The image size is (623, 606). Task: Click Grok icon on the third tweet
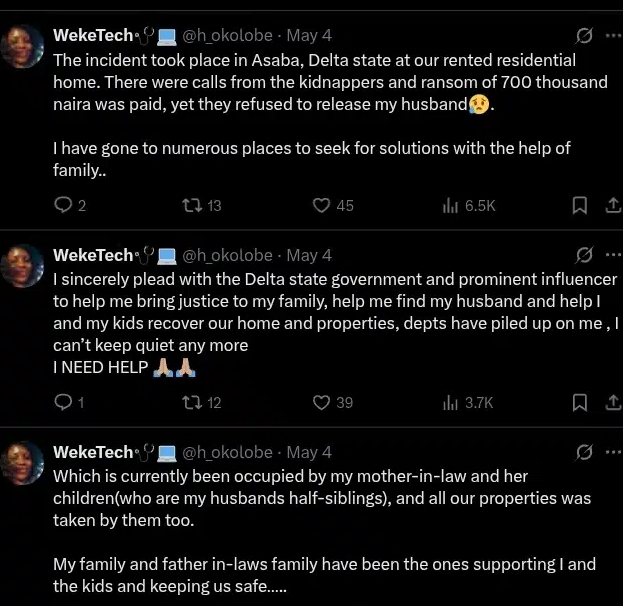pyautogui.click(x=584, y=452)
